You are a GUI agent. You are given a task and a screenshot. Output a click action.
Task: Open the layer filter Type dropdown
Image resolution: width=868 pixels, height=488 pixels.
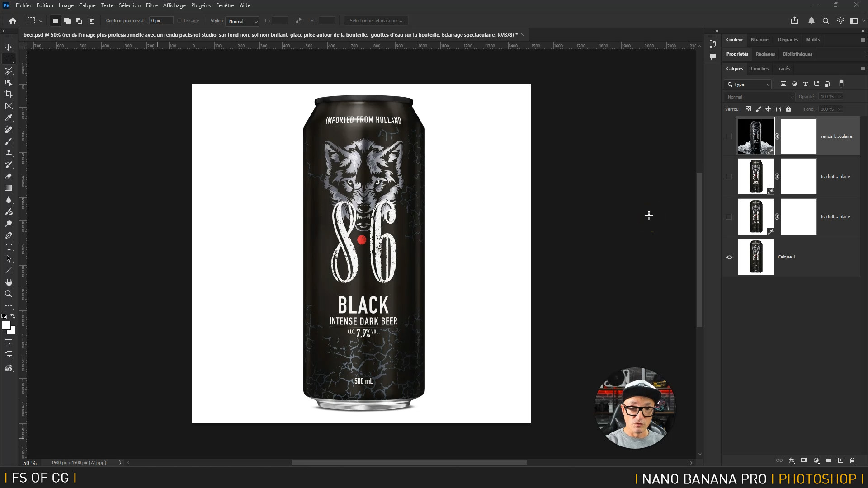(x=748, y=84)
